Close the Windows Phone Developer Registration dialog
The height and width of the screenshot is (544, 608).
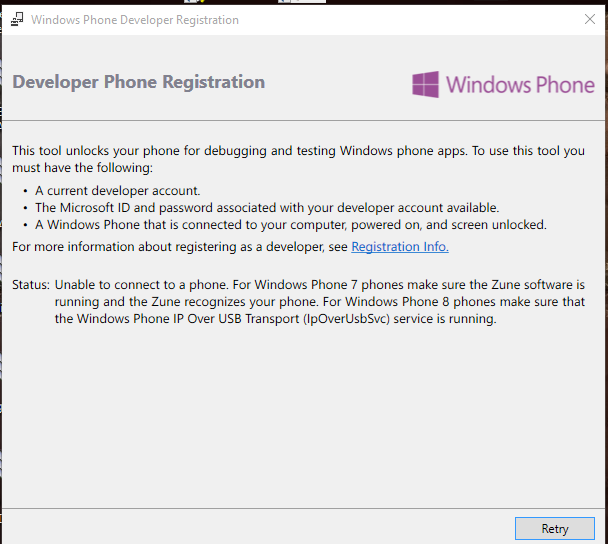tap(590, 19)
